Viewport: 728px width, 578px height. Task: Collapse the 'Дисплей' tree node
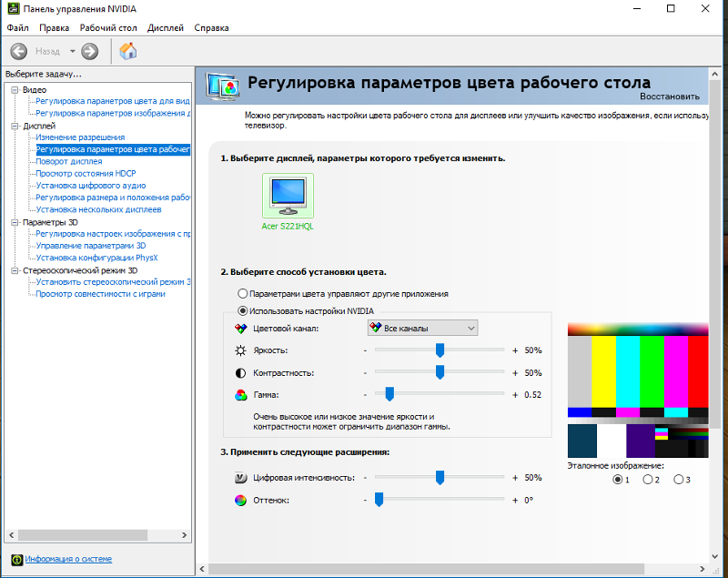coord(15,126)
